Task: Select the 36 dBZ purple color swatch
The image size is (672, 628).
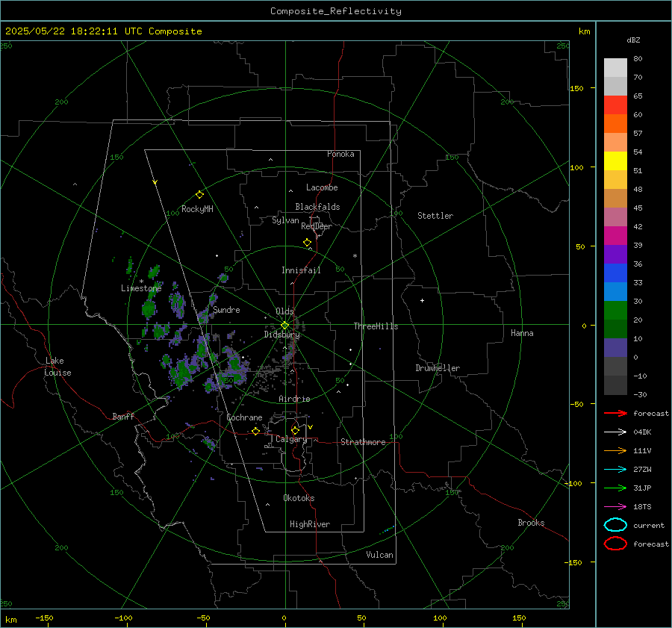Action: pos(615,254)
